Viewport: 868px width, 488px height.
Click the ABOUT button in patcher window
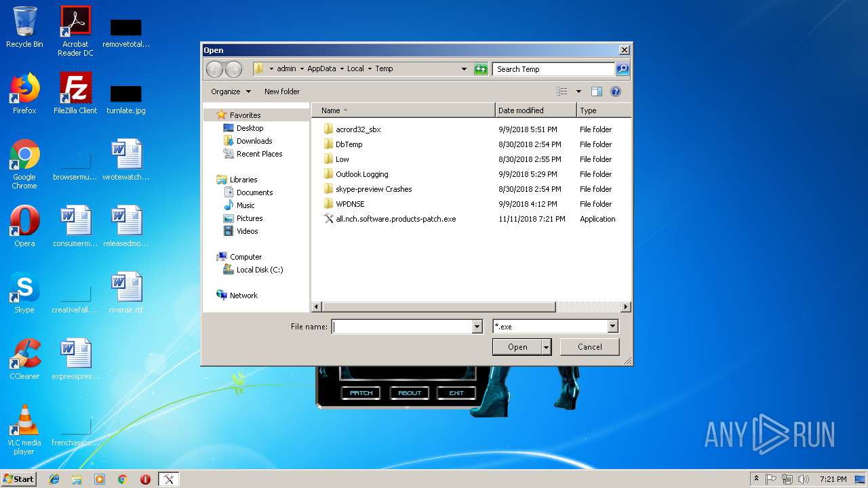click(410, 393)
